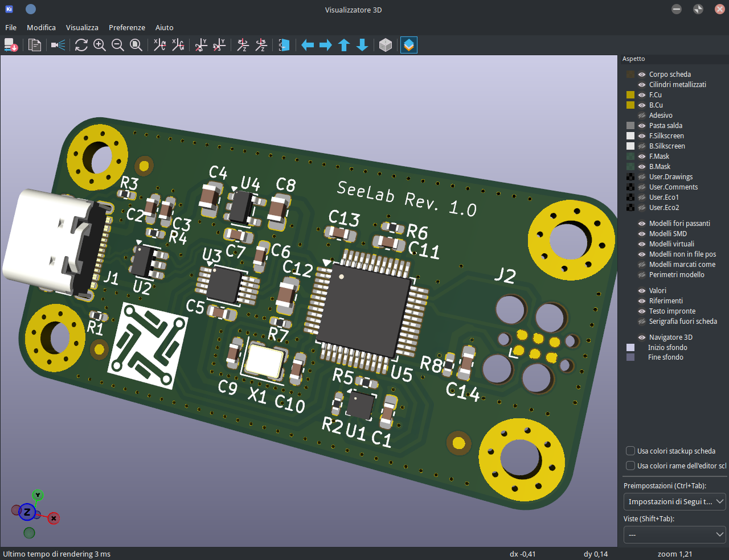Image resolution: width=729 pixels, height=560 pixels.
Task: Enable Usa colori stackup scheda checkbox
Action: (x=630, y=451)
